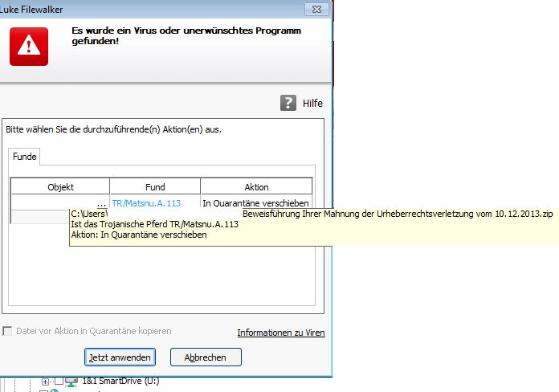Check the 1&1 SmartDrive (U:) checkbox
The height and width of the screenshot is (392, 559).
[x=59, y=381]
